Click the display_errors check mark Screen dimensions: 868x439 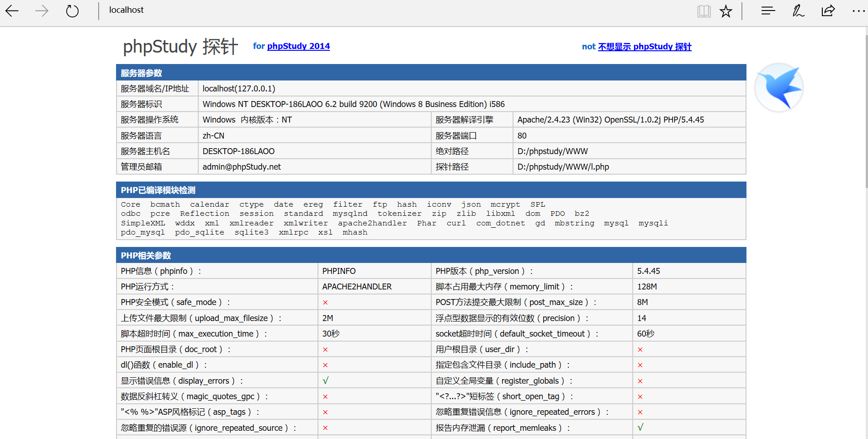pos(325,380)
